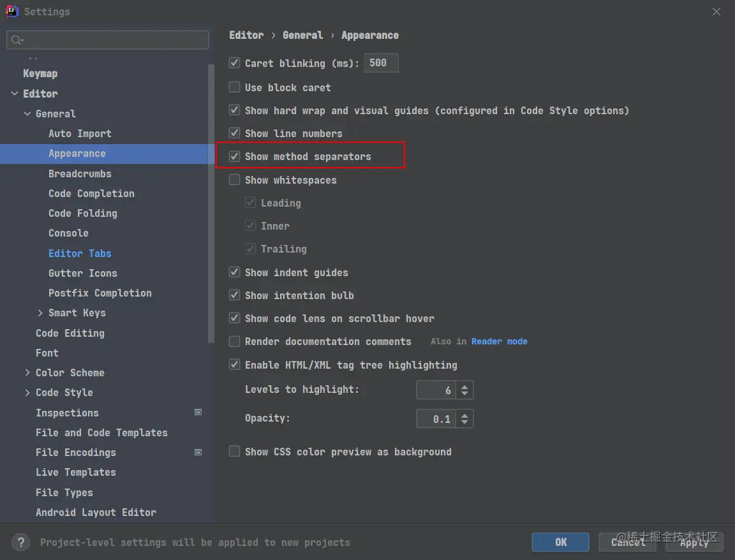Close the Settings dialog window
The width and height of the screenshot is (735, 560).
tap(716, 11)
